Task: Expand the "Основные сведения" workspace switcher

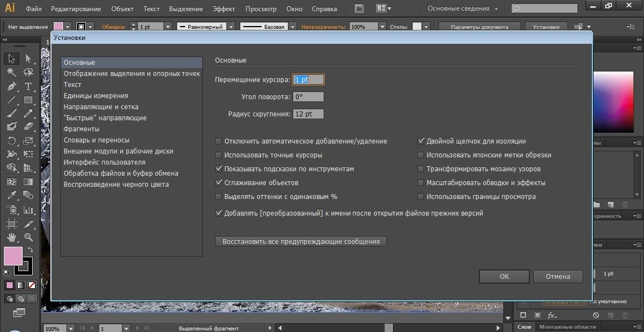Action: [463, 9]
